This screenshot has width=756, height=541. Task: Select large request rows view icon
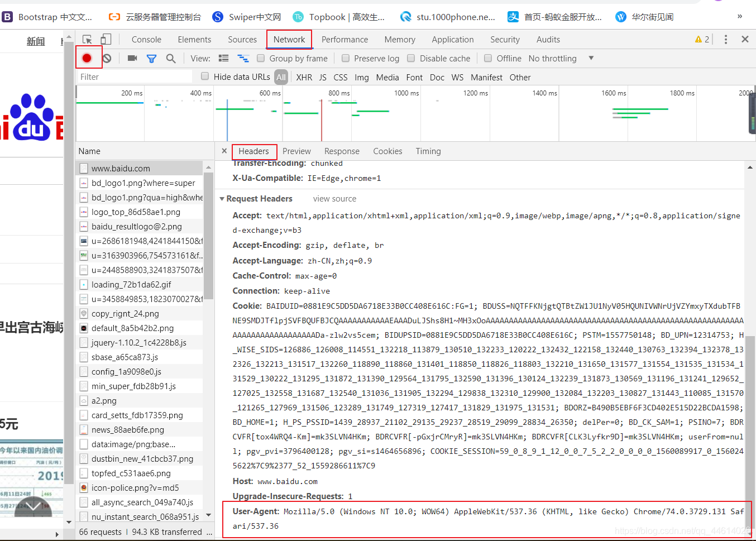point(223,58)
